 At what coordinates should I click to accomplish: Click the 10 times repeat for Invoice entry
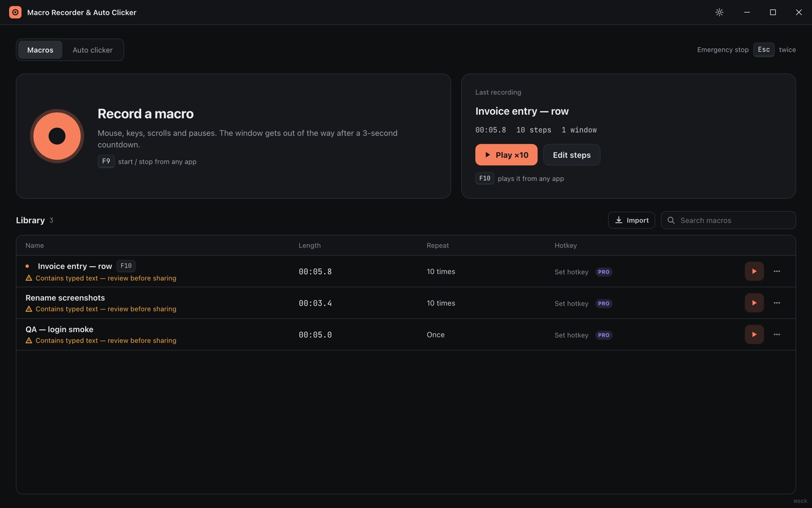(441, 272)
